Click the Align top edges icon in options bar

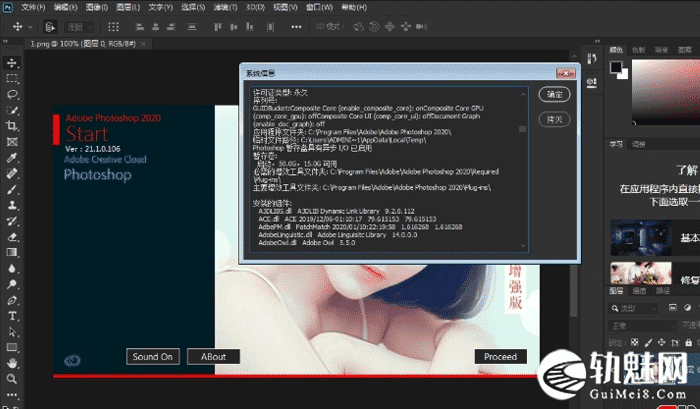point(217,27)
